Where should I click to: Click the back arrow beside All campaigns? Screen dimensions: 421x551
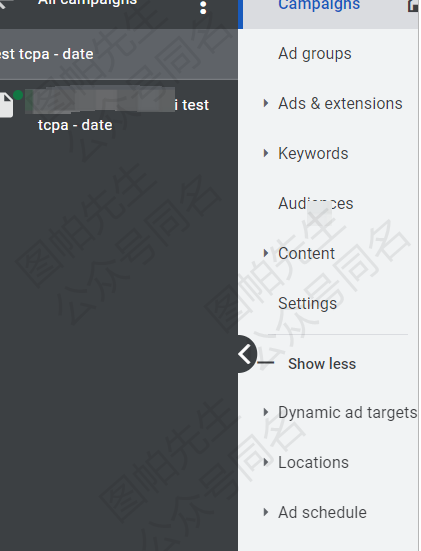[x=6, y=4]
